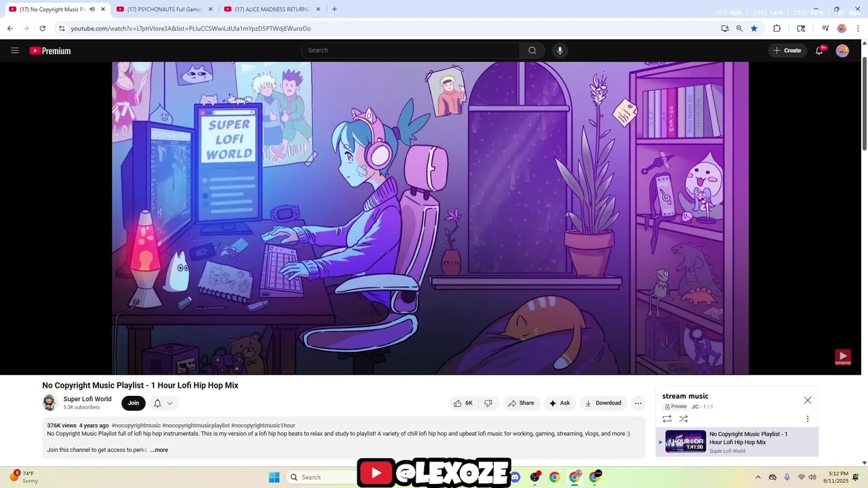Image resolution: width=868 pixels, height=488 pixels.
Task: Join the Super Lofi World channel
Action: (x=134, y=403)
